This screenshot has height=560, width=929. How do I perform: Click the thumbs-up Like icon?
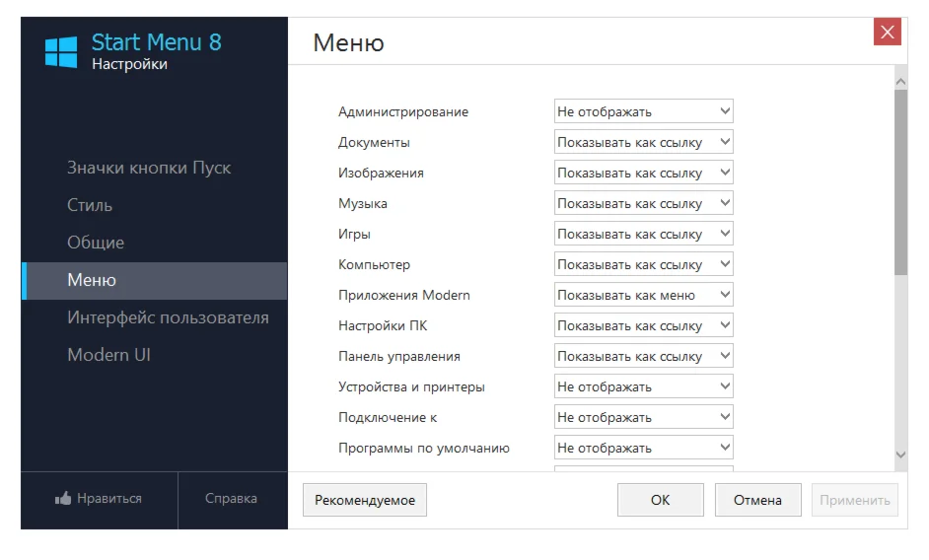(x=63, y=500)
